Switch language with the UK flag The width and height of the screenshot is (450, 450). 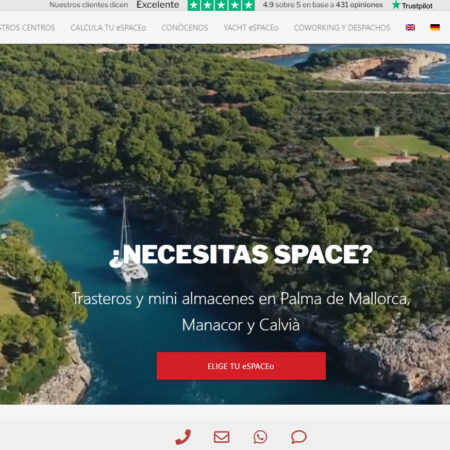410,27
